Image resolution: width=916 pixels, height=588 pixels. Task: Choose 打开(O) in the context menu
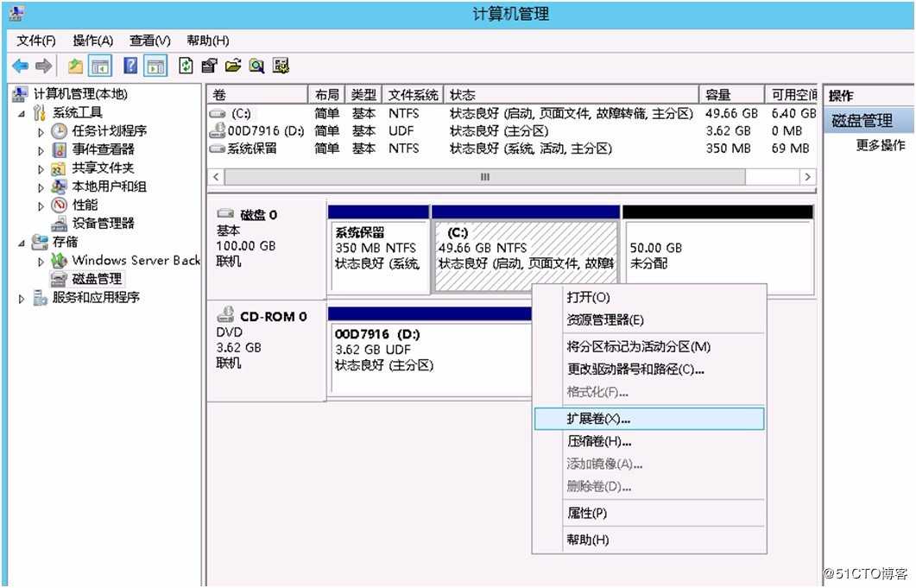[649, 298]
